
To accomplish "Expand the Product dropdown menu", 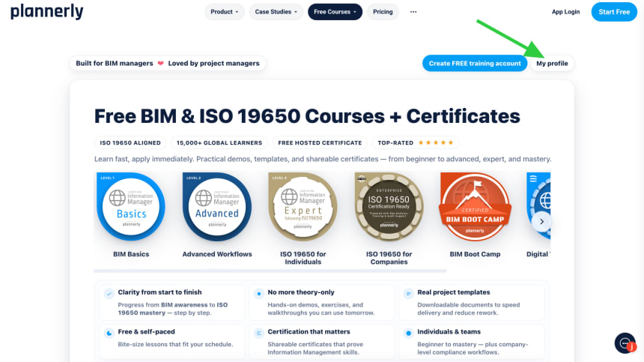I will 224,12.
